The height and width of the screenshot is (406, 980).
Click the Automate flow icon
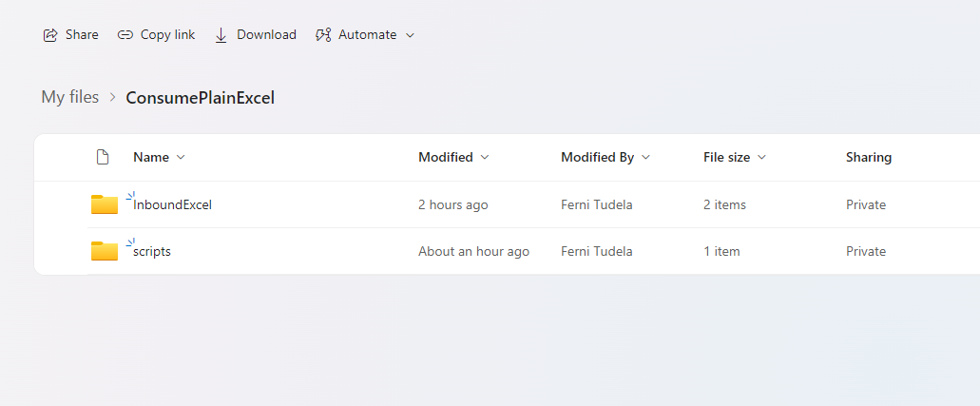tap(323, 35)
